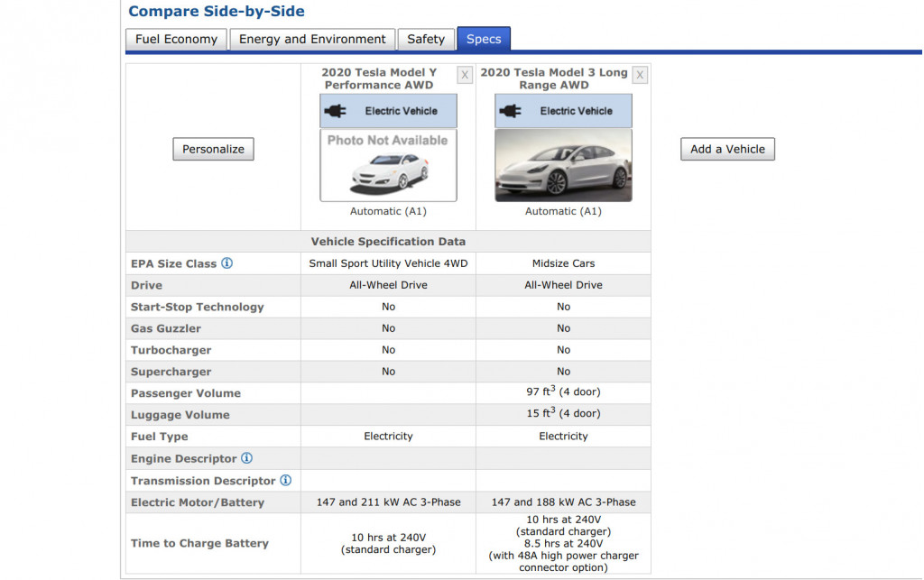This screenshot has width=924, height=580.
Task: Click the 97 ft3 passenger volume value
Action: [563, 391]
